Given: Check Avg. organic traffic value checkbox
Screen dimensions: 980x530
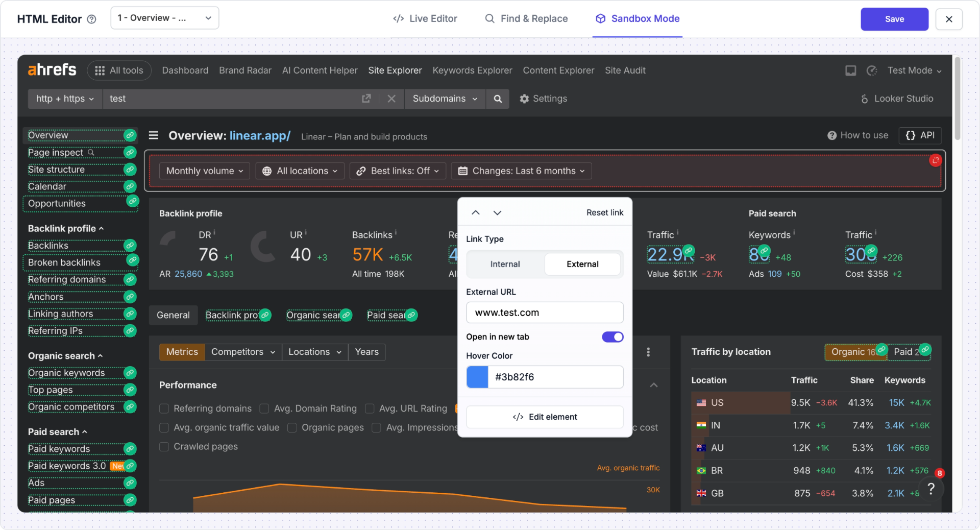Looking at the screenshot, I should coord(164,428).
